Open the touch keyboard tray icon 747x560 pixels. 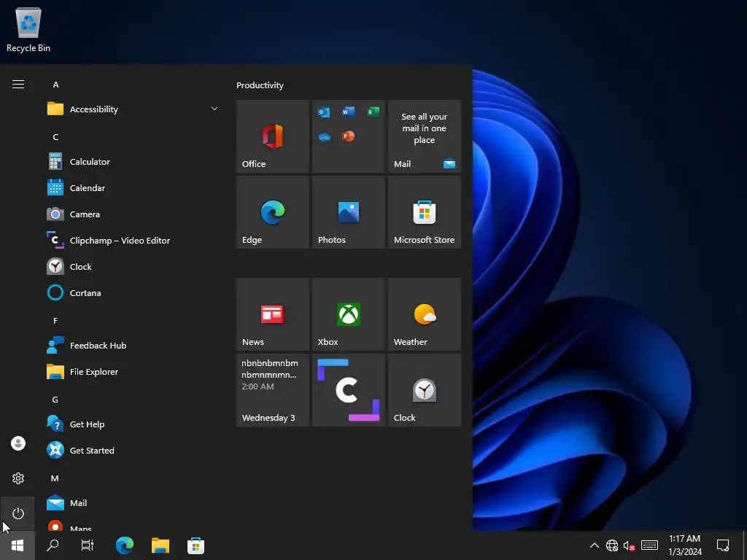[650, 545]
